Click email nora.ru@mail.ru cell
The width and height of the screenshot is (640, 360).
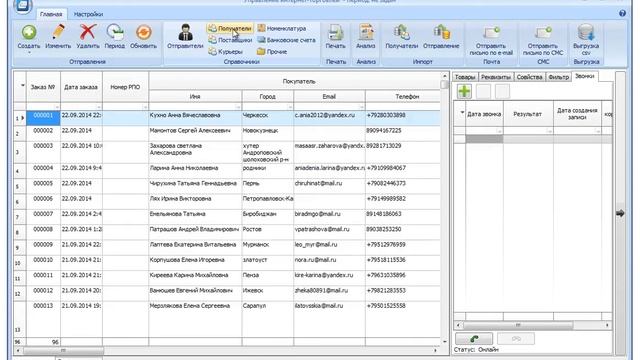pyautogui.click(x=329, y=263)
